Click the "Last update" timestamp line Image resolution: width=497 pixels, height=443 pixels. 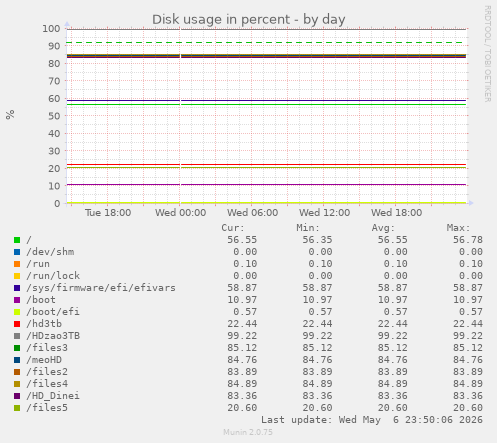[x=372, y=420]
